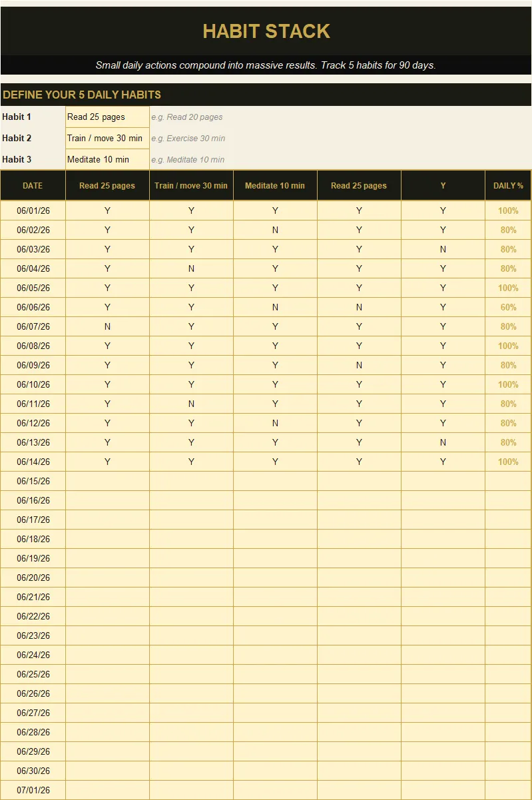
Task: Select the 60% daily score cell
Action: (x=508, y=307)
